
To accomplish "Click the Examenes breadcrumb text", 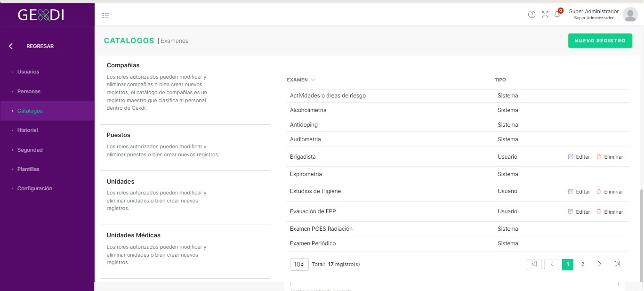I will (175, 41).
